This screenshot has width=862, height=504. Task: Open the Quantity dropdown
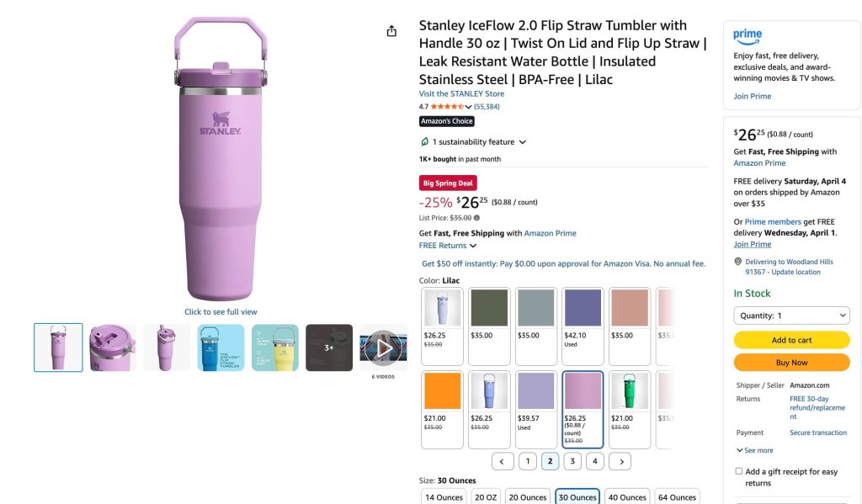tap(791, 316)
